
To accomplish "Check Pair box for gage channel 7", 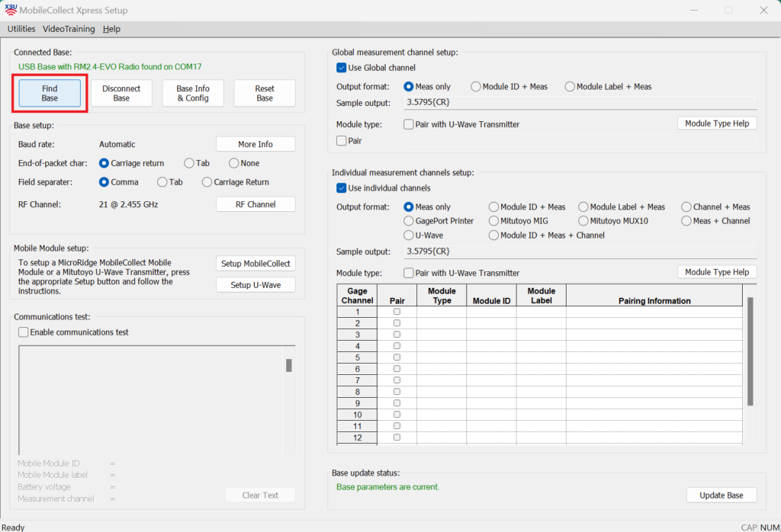I will tap(397, 380).
